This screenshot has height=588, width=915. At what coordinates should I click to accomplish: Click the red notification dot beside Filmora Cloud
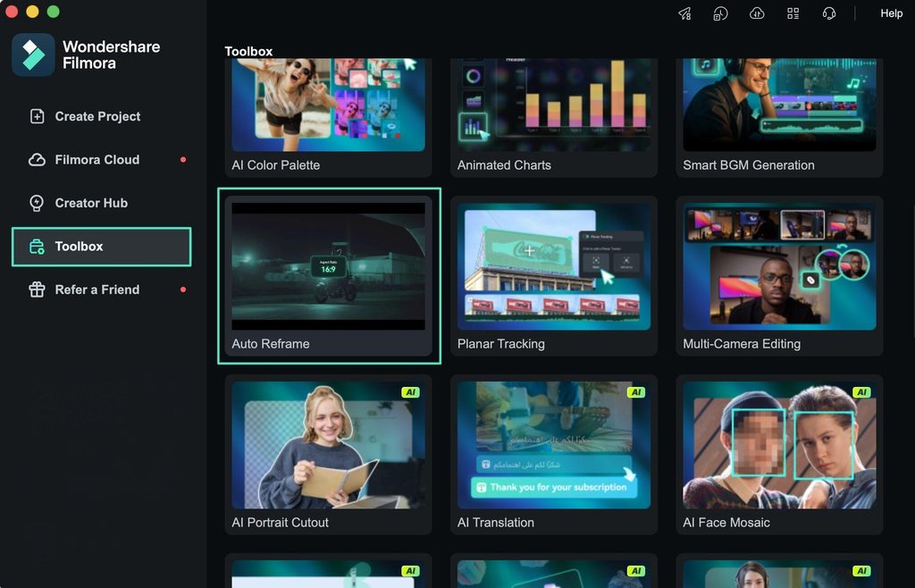(183, 159)
